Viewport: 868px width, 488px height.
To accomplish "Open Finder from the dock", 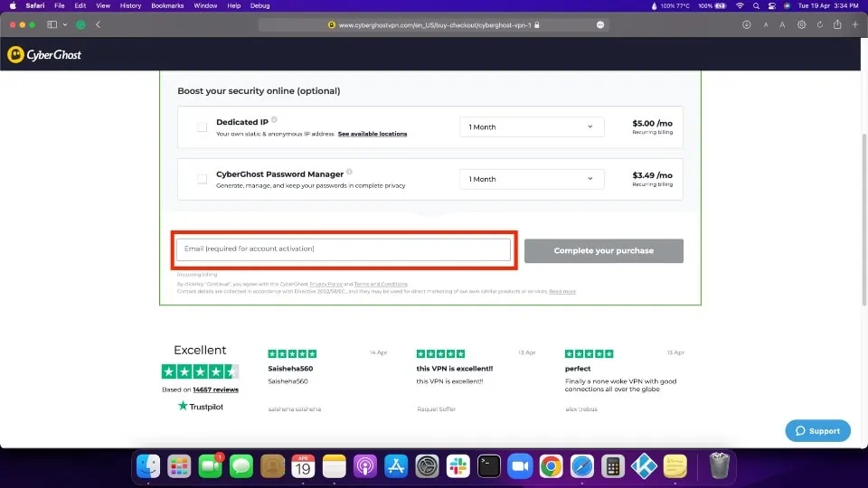I will click(148, 466).
